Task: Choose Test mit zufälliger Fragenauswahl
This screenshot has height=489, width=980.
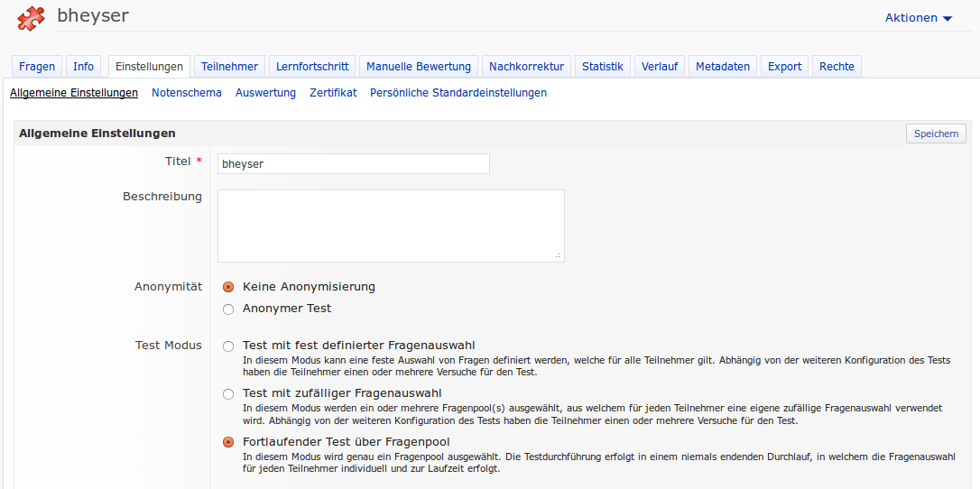Action: tap(228, 394)
